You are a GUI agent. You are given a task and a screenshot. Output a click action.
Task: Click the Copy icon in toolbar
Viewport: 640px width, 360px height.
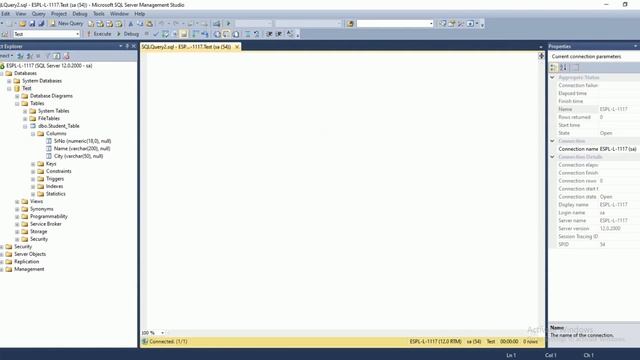(x=140, y=24)
